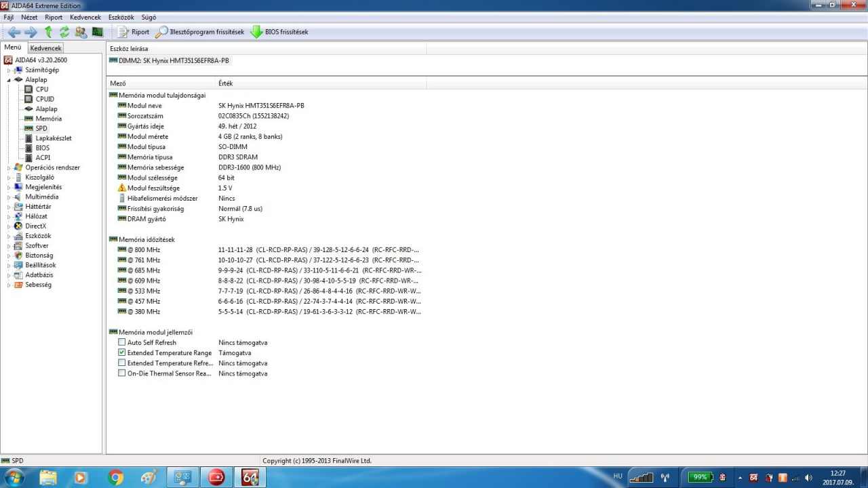Click the users icon in the toolbar
868x488 pixels.
[81, 32]
